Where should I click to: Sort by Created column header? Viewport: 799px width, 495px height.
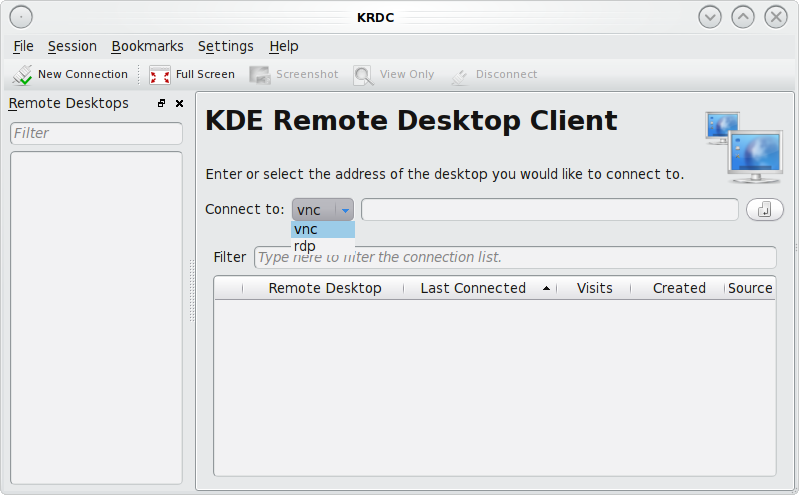click(x=679, y=288)
